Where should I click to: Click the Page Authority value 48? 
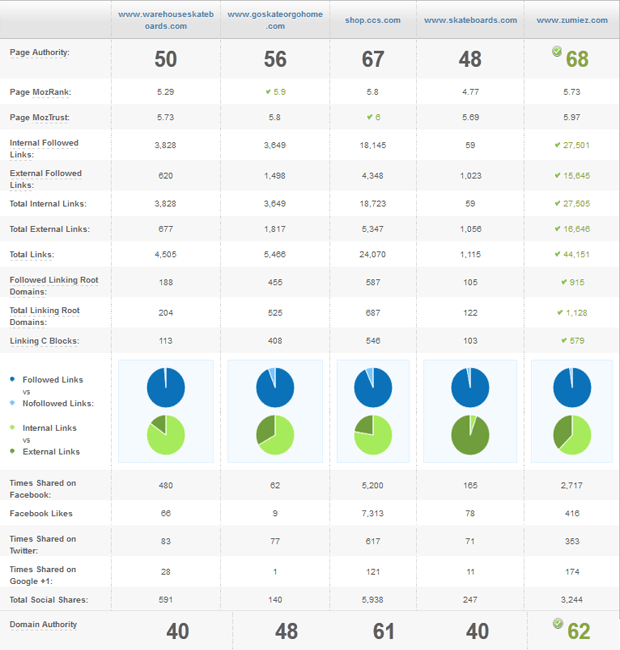point(470,59)
